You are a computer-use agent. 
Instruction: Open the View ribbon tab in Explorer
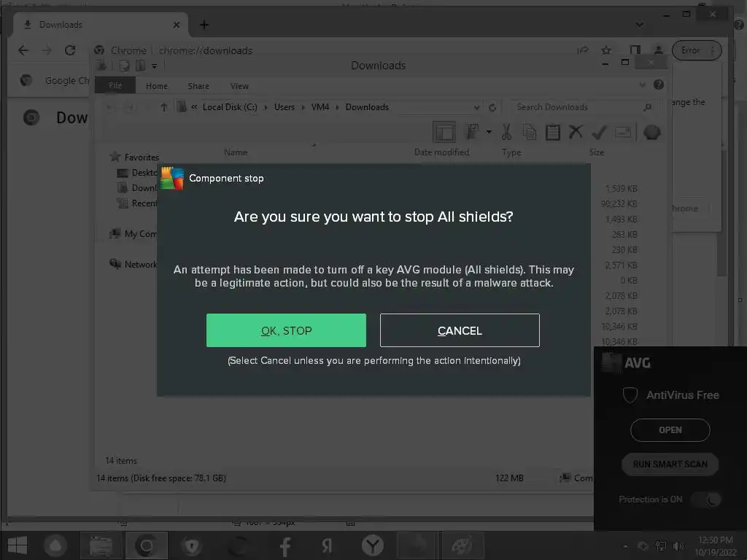(x=239, y=86)
